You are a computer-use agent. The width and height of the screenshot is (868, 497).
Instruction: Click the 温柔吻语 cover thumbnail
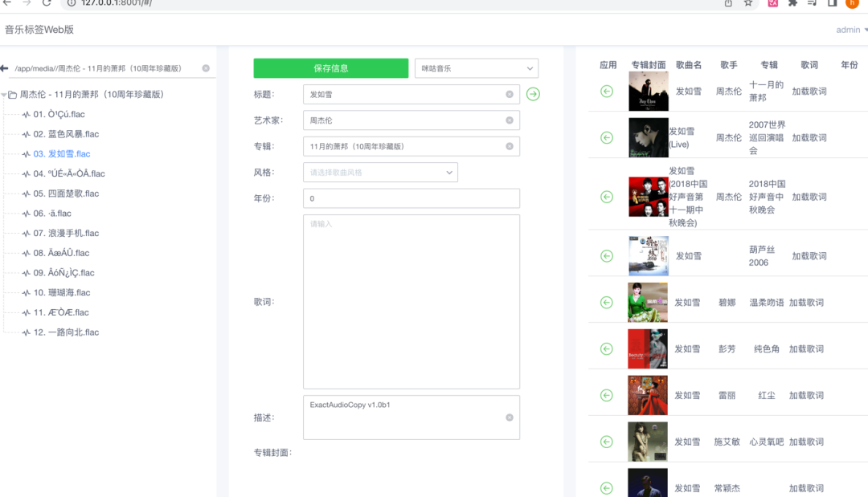[648, 303]
